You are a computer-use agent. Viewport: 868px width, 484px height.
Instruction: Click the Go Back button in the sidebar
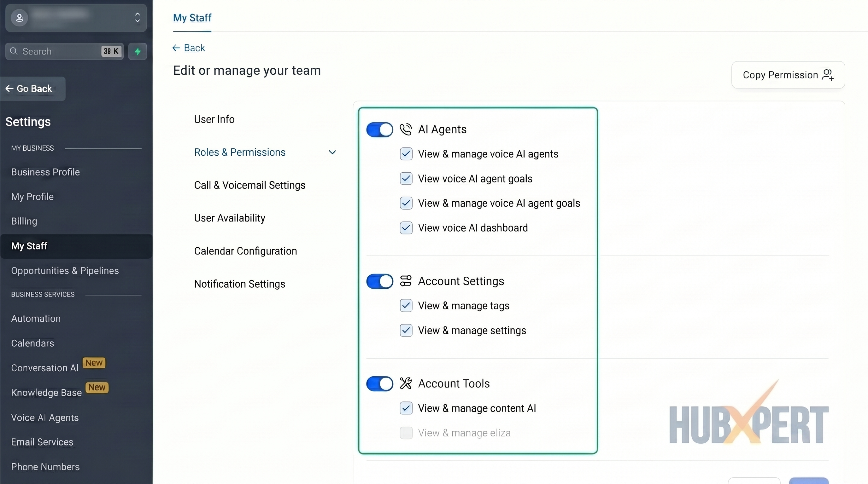33,89
